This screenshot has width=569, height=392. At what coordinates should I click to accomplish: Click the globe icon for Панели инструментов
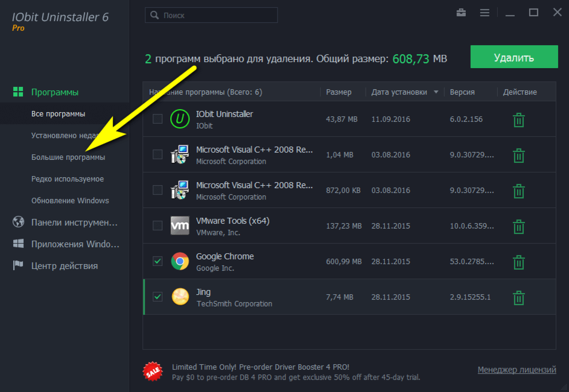[18, 221]
